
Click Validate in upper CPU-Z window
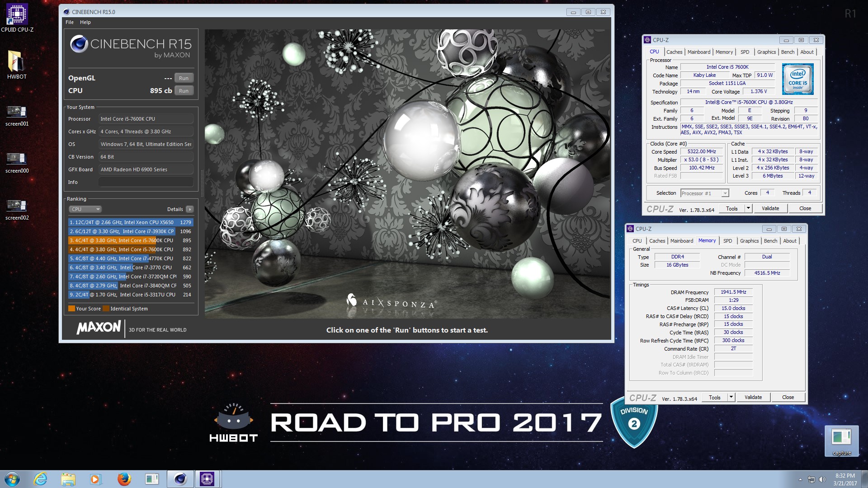click(x=770, y=209)
